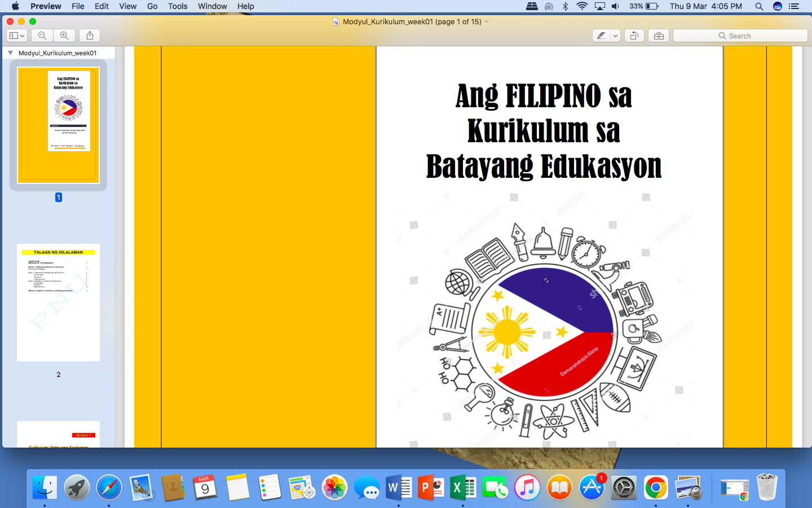Launch Microsoft Word from the Dock
Image resolution: width=812 pixels, height=508 pixels.
coord(399,487)
